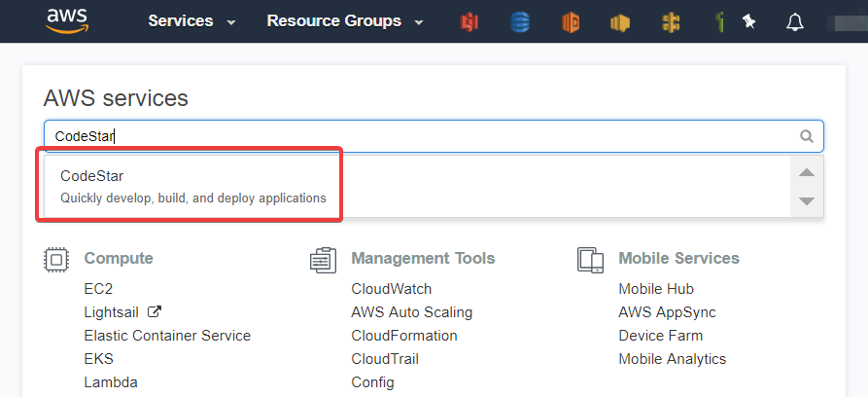
Task: Click the Management Tools category heading
Action: (423, 258)
